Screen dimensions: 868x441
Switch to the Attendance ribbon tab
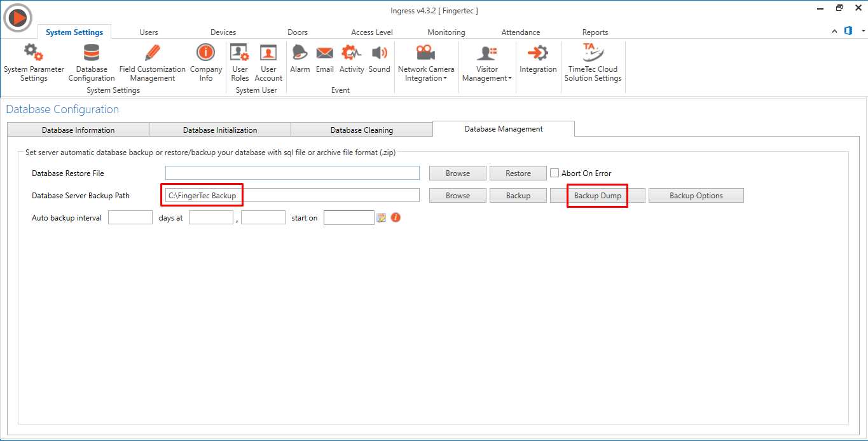(x=521, y=32)
